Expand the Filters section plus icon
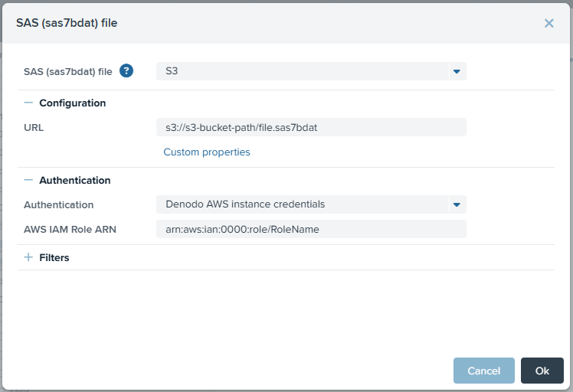573x392 pixels. (x=28, y=257)
